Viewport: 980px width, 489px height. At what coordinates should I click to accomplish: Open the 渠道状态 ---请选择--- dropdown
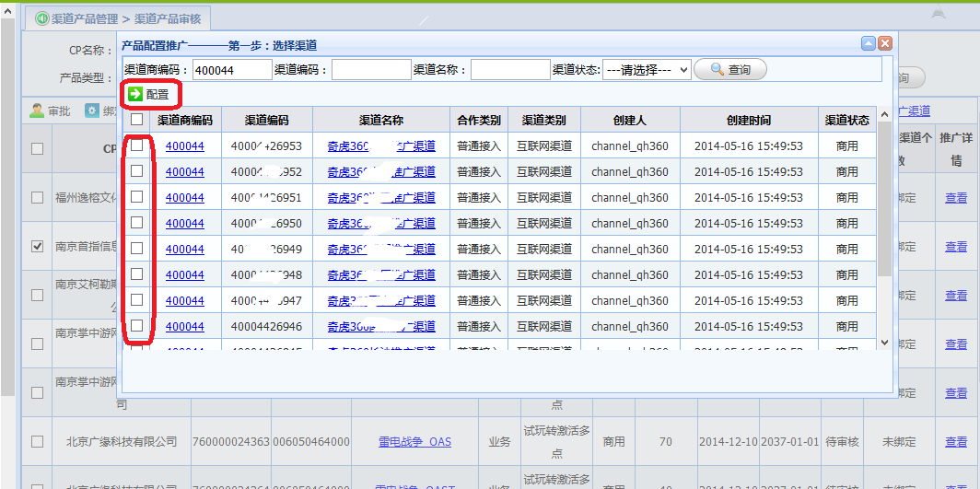coord(647,70)
